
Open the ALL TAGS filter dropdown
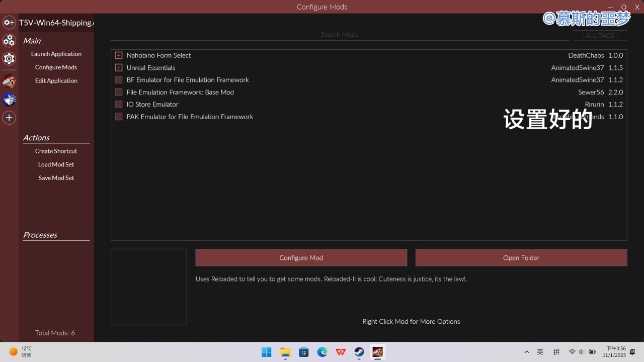click(600, 36)
